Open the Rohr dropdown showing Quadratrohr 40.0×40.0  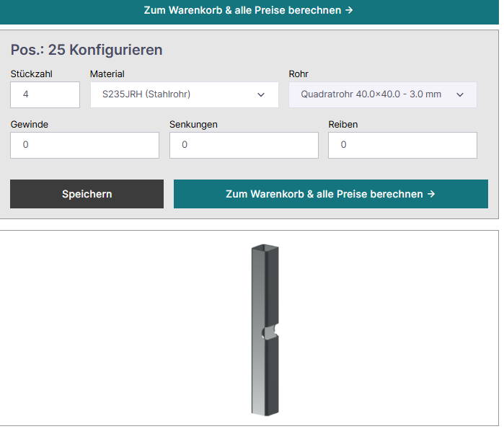pos(383,94)
